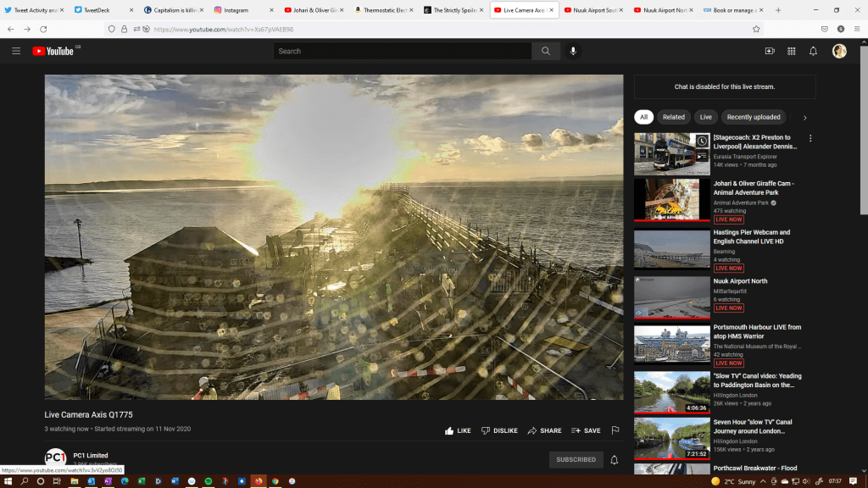This screenshot has height=488, width=868.
Task: Bookmark page with the star icon
Action: click(756, 29)
